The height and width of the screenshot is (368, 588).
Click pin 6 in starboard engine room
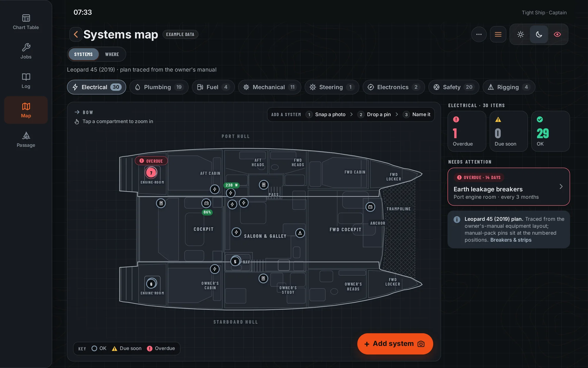pyautogui.click(x=151, y=284)
